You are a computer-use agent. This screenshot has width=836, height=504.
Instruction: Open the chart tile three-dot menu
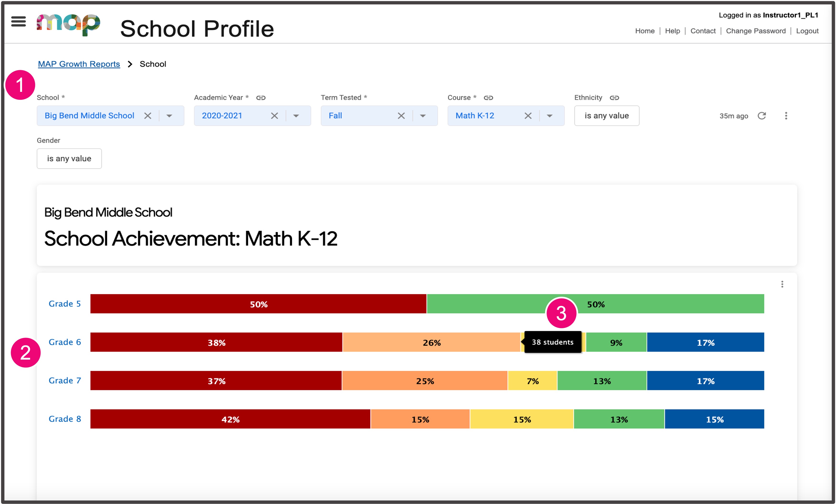coord(782,284)
